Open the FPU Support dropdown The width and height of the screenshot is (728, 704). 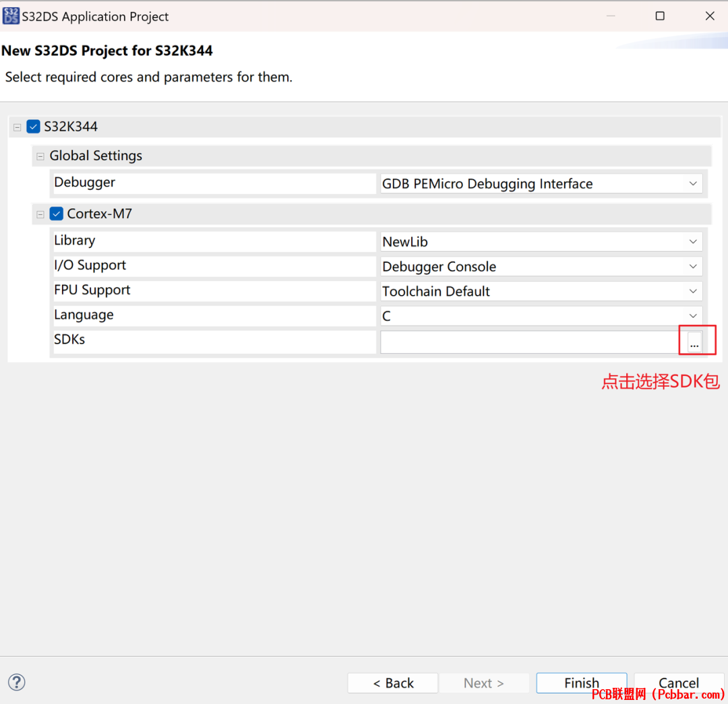coord(541,291)
